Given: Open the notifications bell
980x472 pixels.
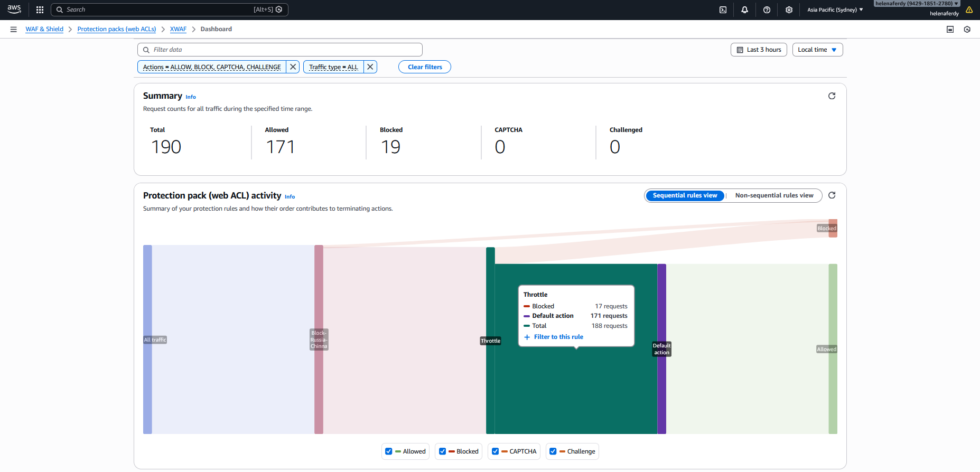Looking at the screenshot, I should [744, 10].
